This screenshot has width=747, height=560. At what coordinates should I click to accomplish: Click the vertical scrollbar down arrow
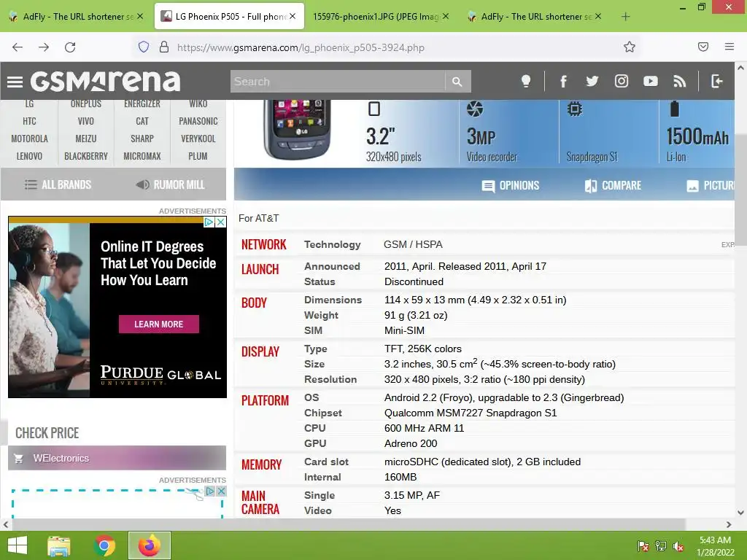[740, 513]
